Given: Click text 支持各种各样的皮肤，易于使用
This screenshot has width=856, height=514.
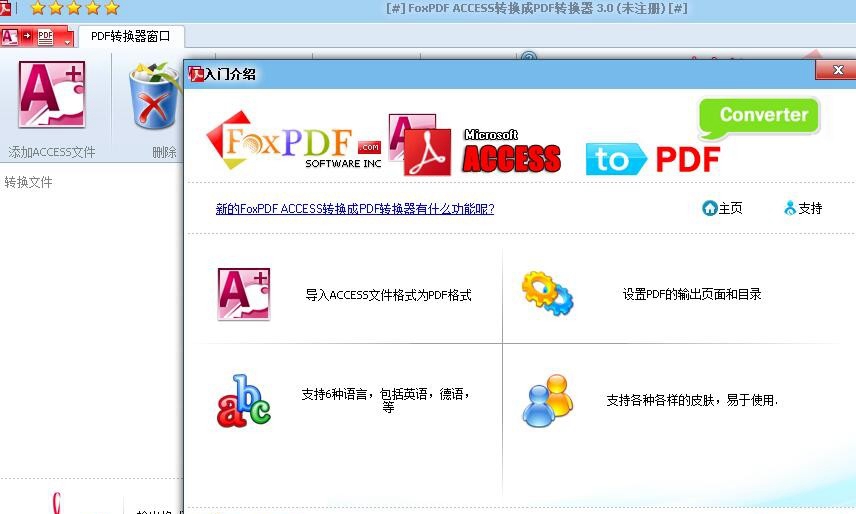Looking at the screenshot, I should point(692,401).
